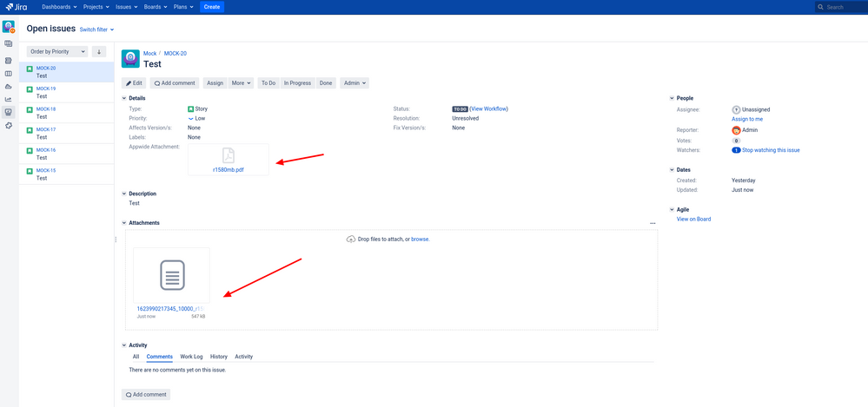The width and height of the screenshot is (868, 407).
Task: Click the three-dots Attachments options menu
Action: [x=653, y=223]
